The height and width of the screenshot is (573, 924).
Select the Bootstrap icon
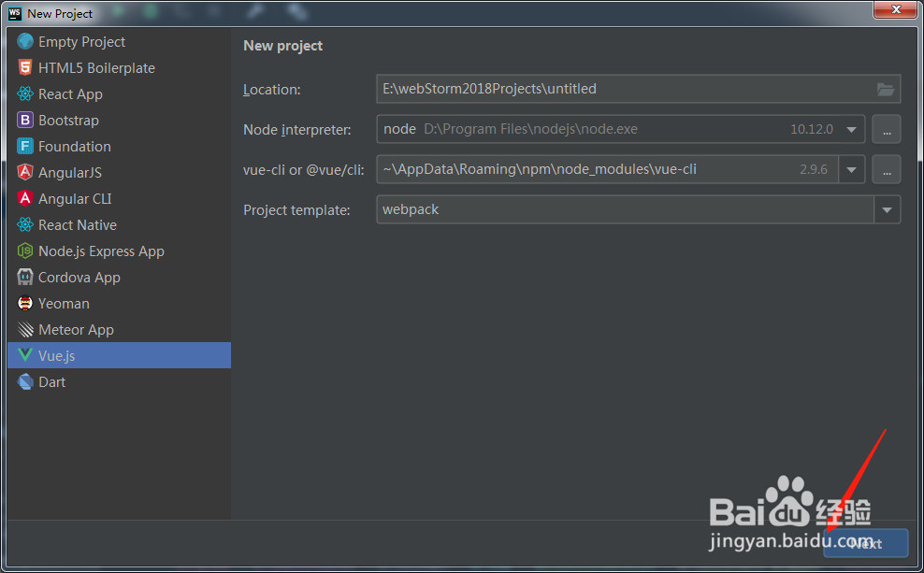pyautogui.click(x=25, y=121)
